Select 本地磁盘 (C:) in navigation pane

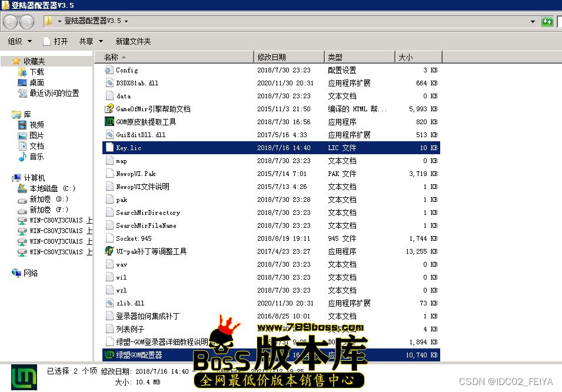(x=52, y=188)
